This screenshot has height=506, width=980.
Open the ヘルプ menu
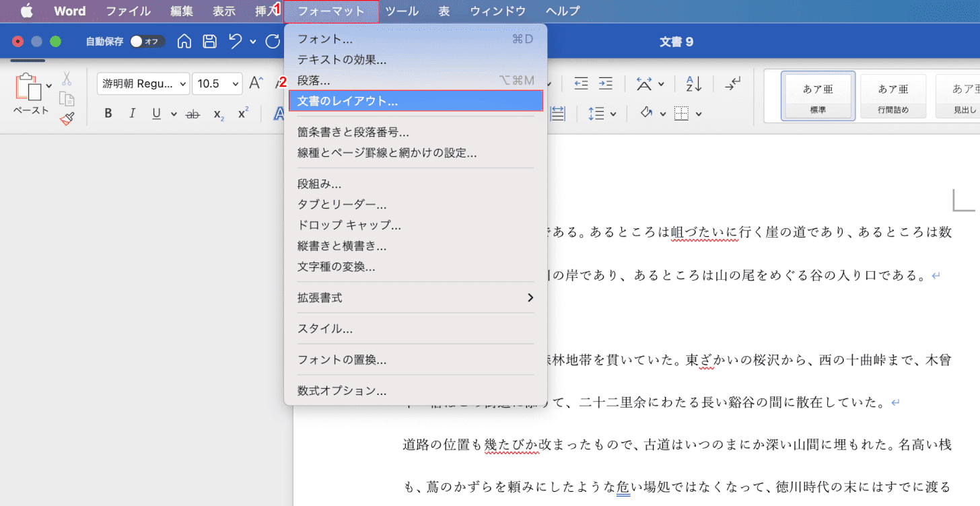563,11
